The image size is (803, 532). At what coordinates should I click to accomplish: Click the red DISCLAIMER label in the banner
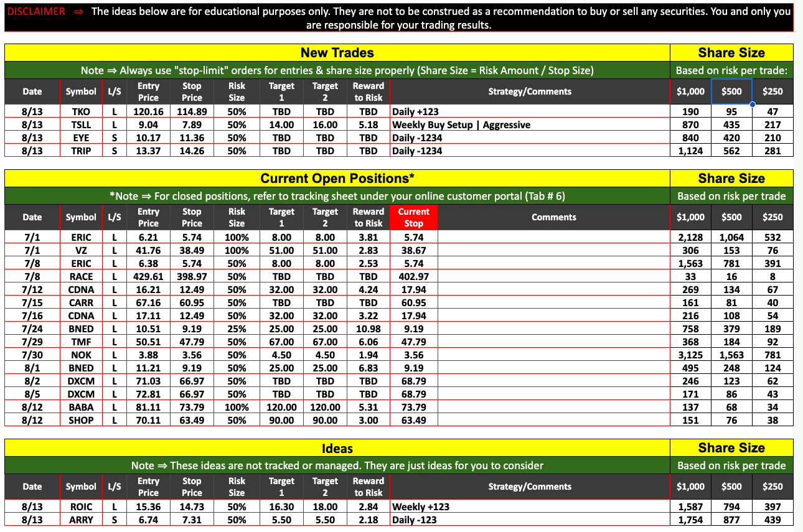point(36,12)
